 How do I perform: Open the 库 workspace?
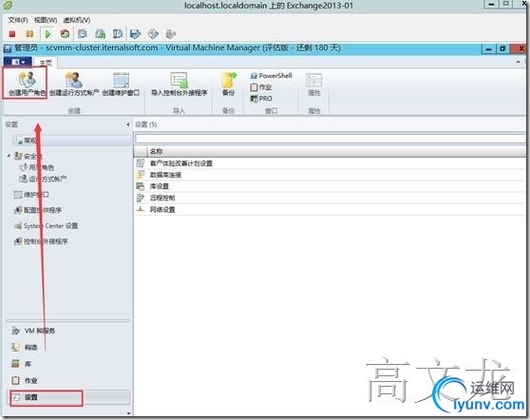click(x=68, y=364)
